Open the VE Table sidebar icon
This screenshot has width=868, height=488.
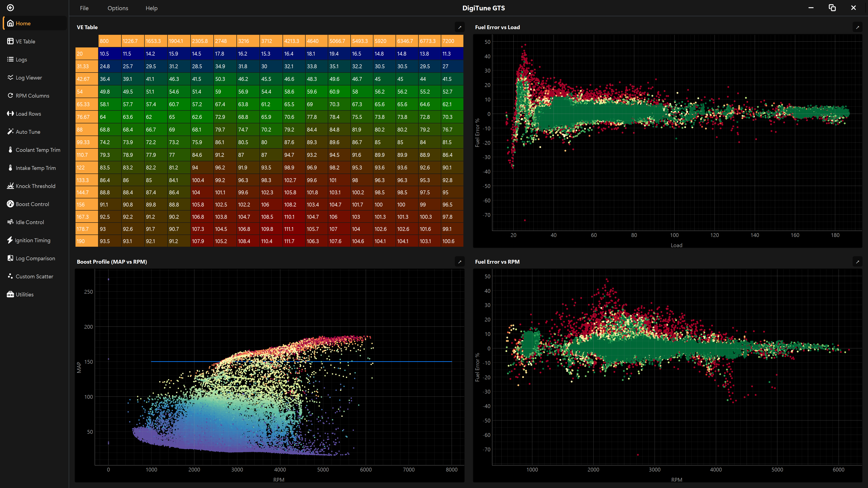[10, 41]
